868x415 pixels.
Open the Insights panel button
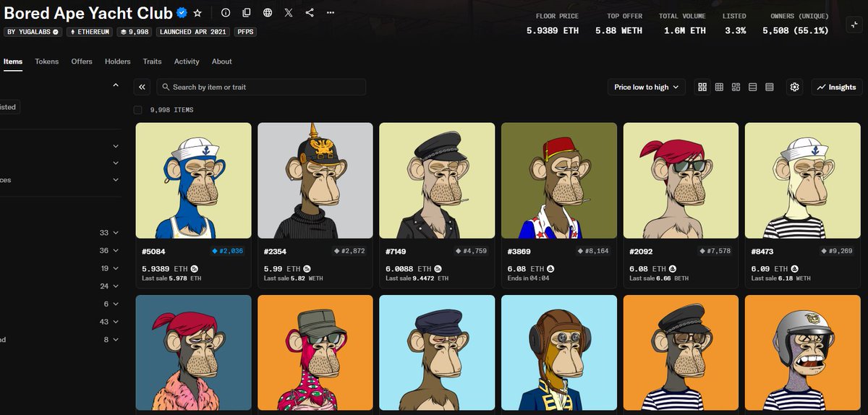[837, 87]
